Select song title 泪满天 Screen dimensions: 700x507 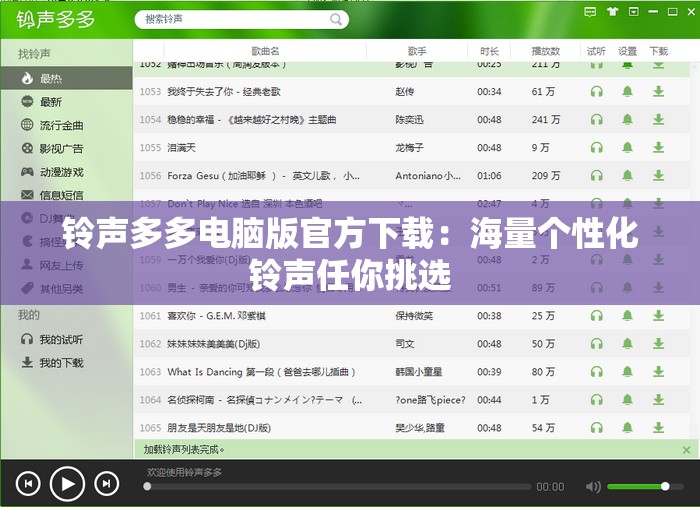click(x=181, y=148)
